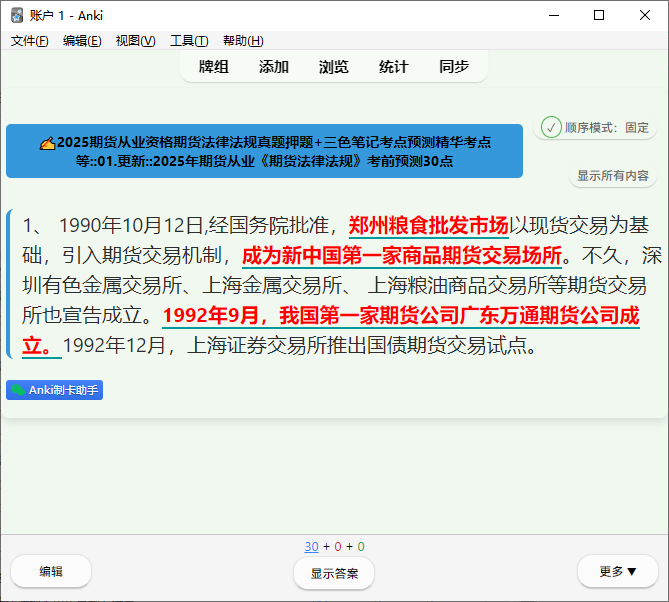Click the 显示所有内容 button
The width and height of the screenshot is (669, 602).
[x=613, y=175]
